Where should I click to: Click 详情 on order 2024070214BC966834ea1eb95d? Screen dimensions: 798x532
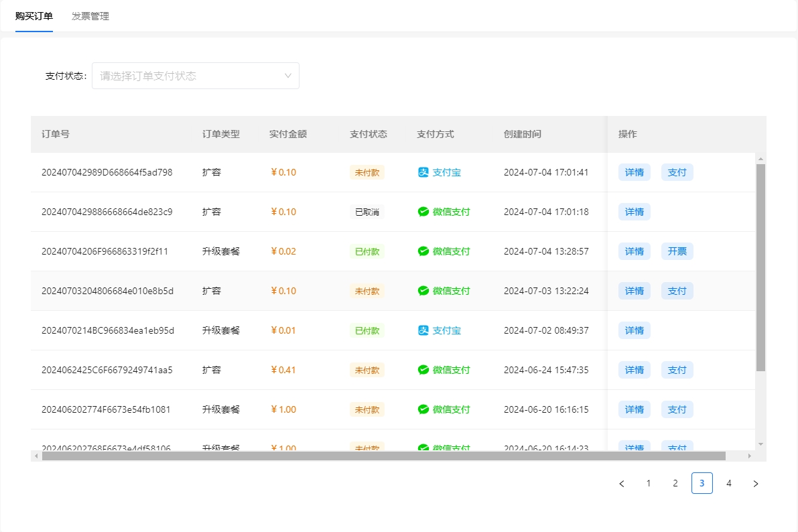pyautogui.click(x=634, y=330)
